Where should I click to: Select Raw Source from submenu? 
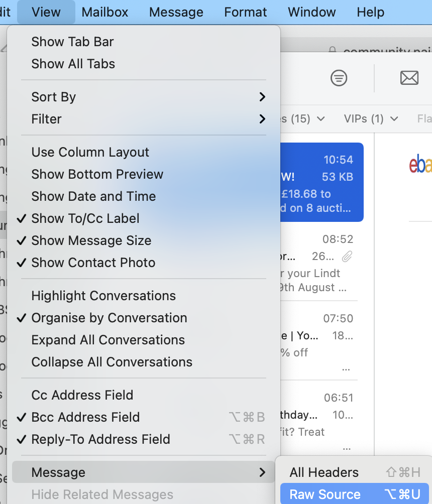325,494
